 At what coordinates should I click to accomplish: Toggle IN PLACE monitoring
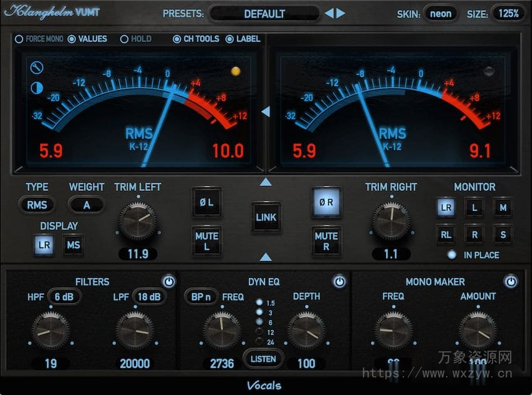pyautogui.click(x=452, y=255)
